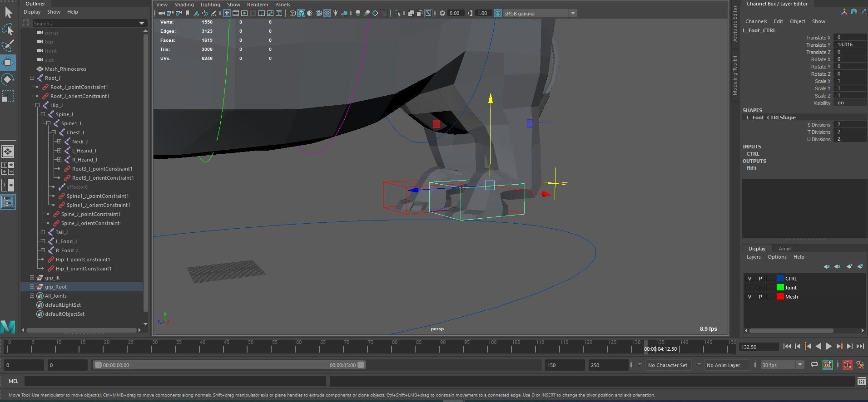Create layer from selected icon
This screenshot has height=402, width=868.
click(x=860, y=266)
